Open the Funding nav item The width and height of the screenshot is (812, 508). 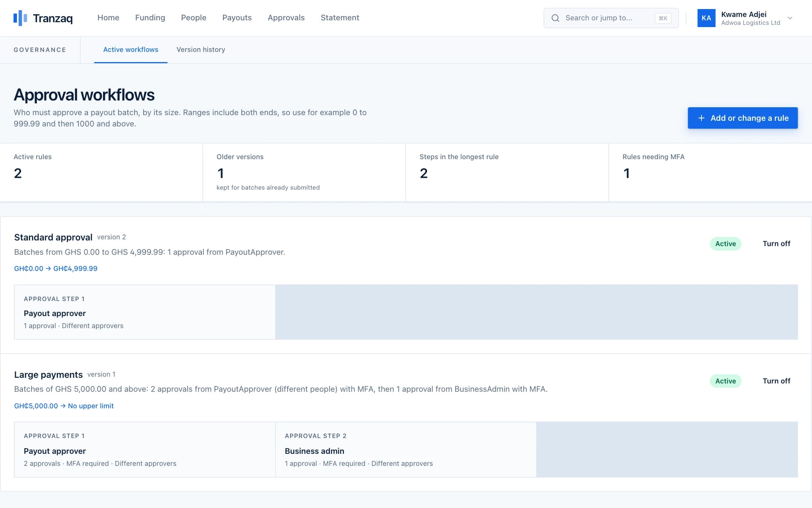150,18
